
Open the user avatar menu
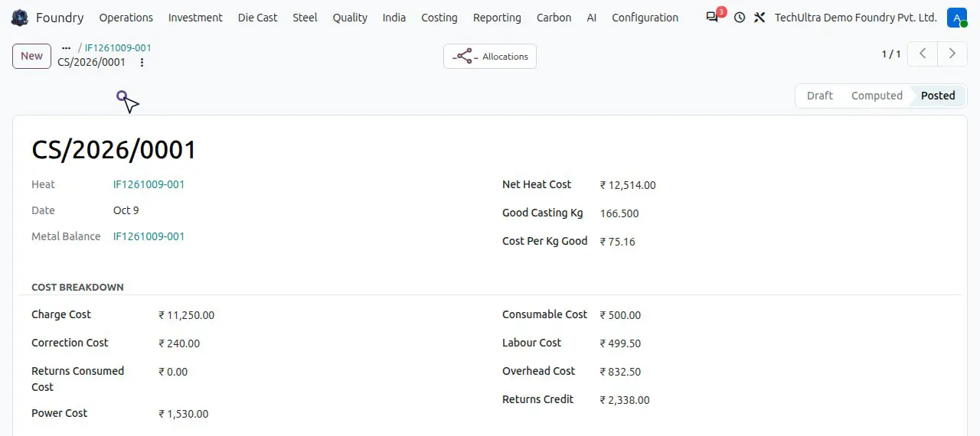(956, 18)
